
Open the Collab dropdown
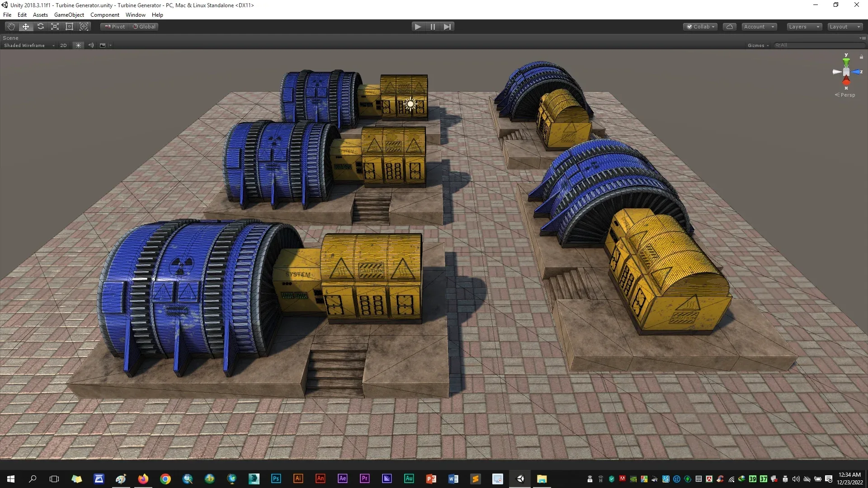pyautogui.click(x=700, y=27)
